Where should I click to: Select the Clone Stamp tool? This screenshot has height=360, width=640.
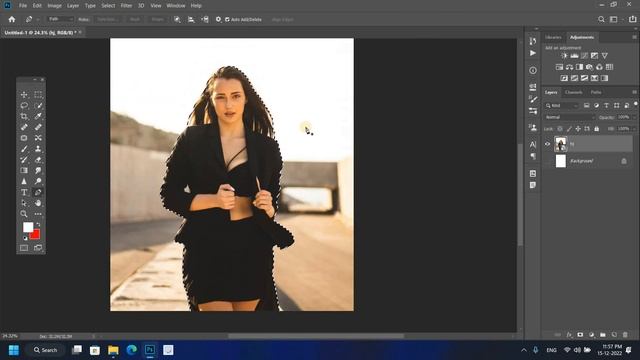tap(38, 149)
